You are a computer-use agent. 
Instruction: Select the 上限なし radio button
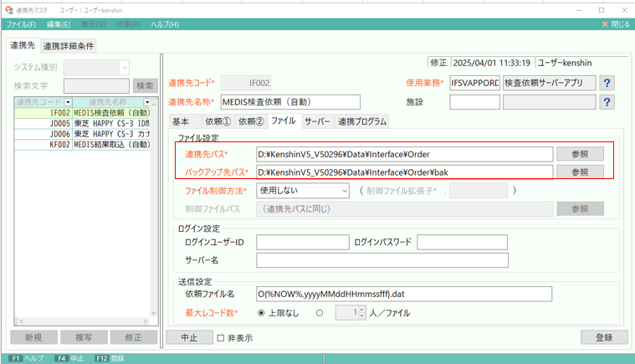point(261,313)
